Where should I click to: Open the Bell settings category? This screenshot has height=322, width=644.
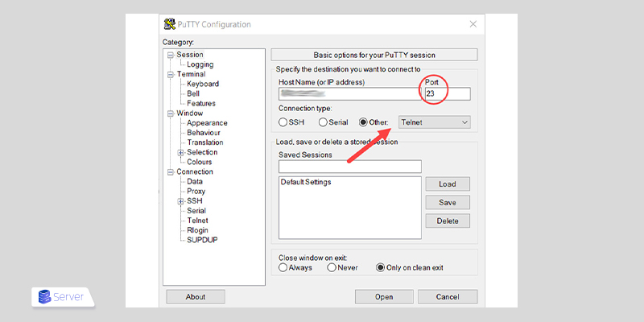[x=193, y=93]
